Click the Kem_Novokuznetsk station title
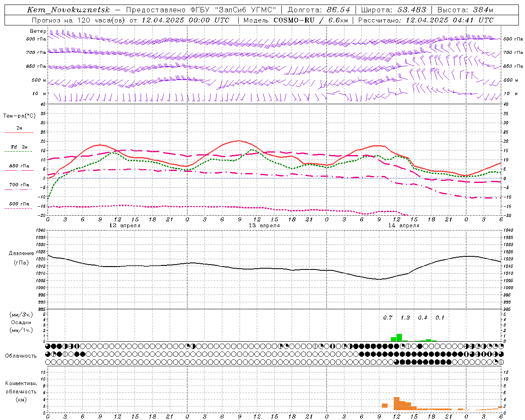 click(69, 10)
